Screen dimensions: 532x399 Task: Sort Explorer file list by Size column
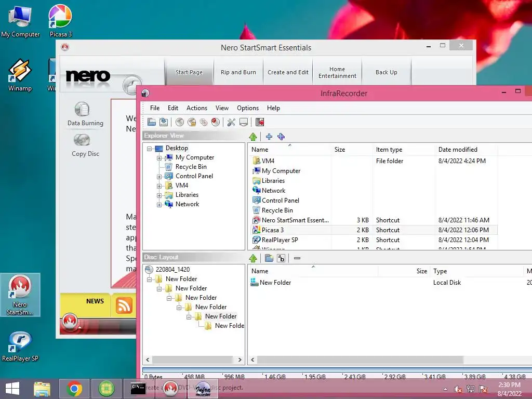tap(352, 150)
